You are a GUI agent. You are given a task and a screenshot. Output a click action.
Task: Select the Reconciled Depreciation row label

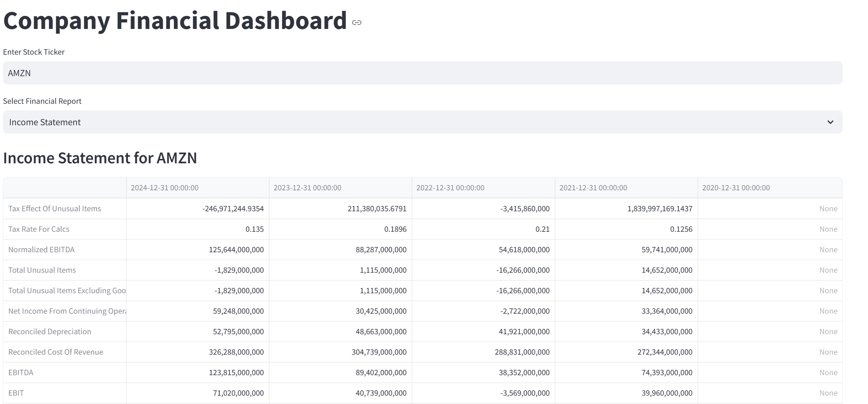pyautogui.click(x=49, y=332)
